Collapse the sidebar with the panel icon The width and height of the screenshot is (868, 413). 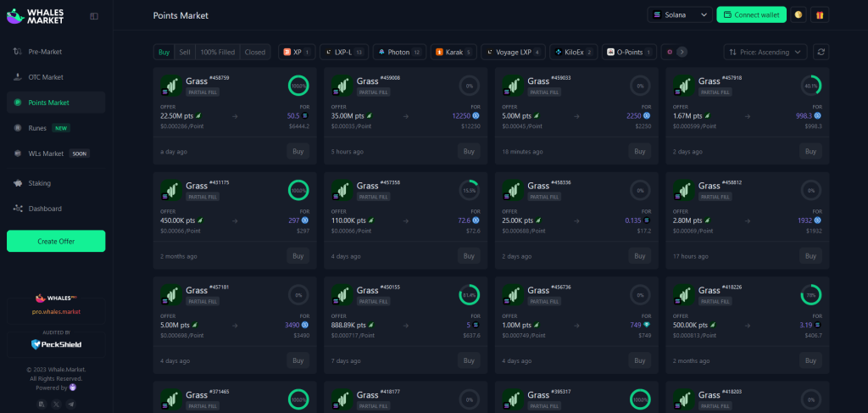point(94,17)
